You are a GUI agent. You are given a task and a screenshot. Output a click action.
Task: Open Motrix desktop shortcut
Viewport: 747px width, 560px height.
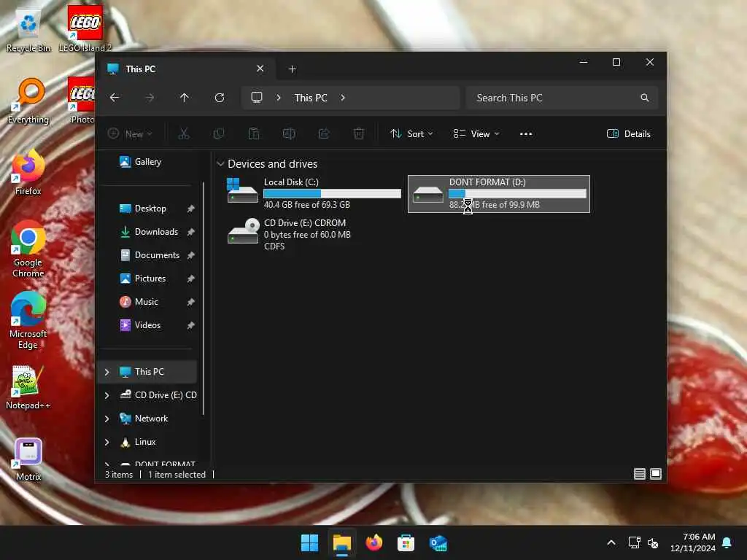tap(28, 459)
